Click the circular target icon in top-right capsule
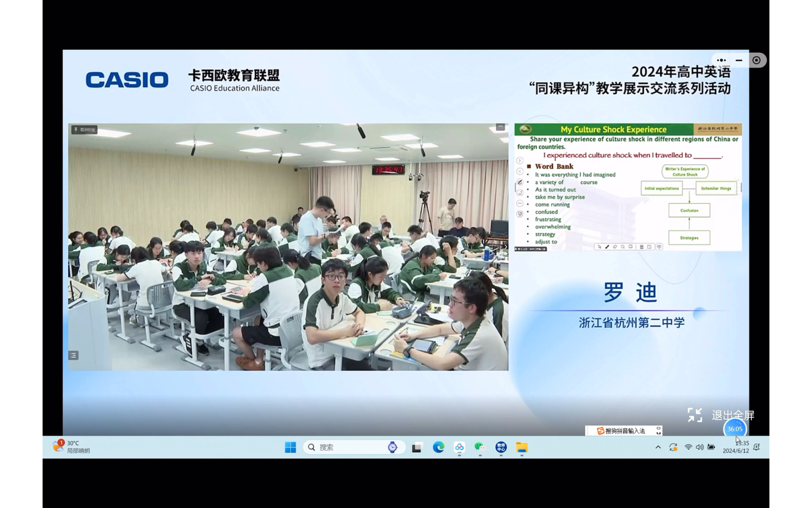The height and width of the screenshot is (508, 812). coord(756,60)
